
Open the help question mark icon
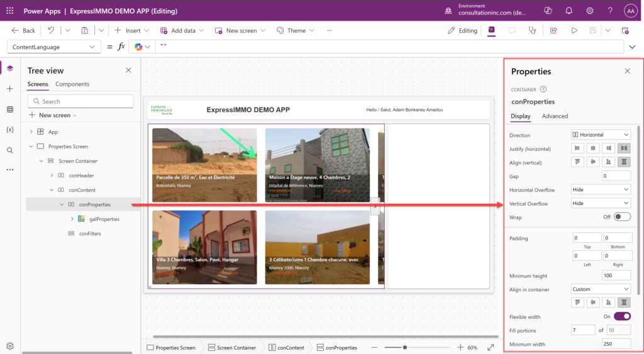coord(610,11)
